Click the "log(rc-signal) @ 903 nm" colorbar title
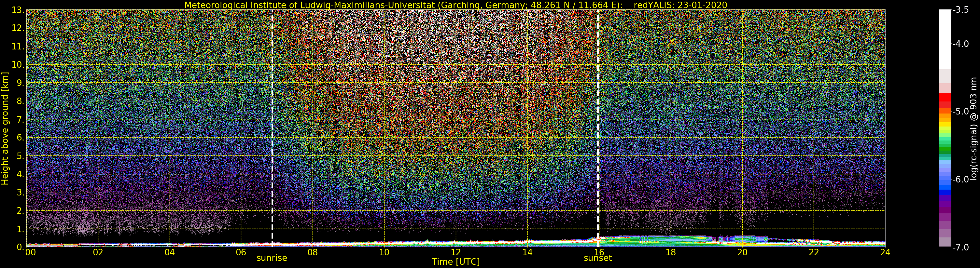Screen dimensions: 980x268 pyautogui.click(x=973, y=128)
